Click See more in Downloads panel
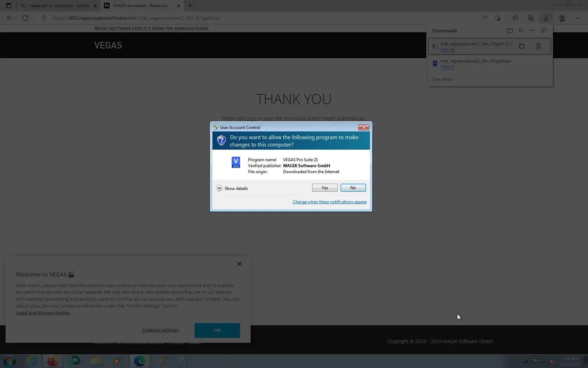588x368 pixels. coord(442,80)
